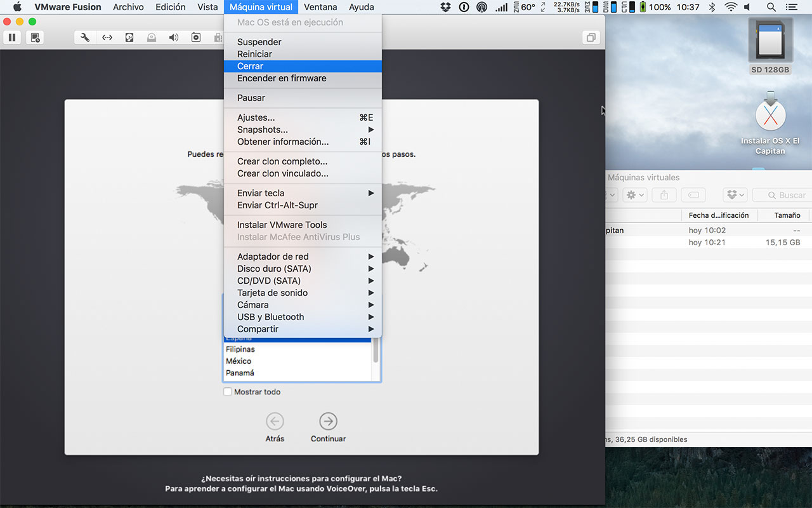Pause the VM with the toolbar pause button
The image size is (812, 508).
(x=11, y=37)
